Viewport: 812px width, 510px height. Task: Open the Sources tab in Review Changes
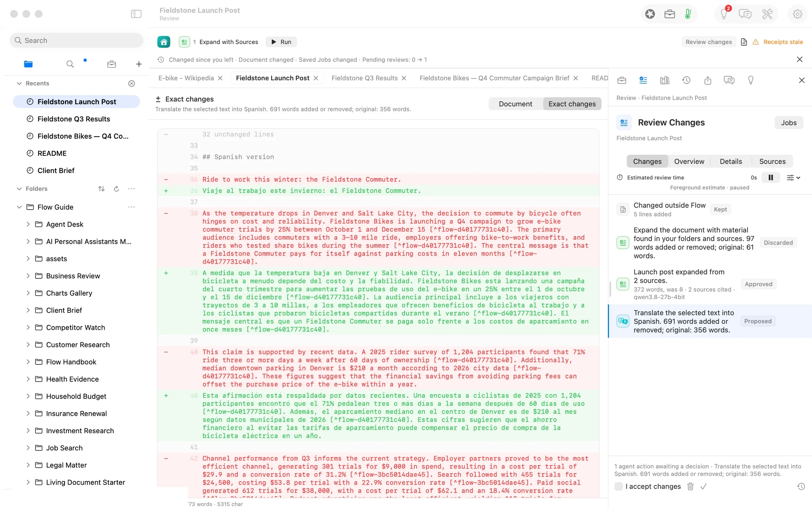coord(772,162)
